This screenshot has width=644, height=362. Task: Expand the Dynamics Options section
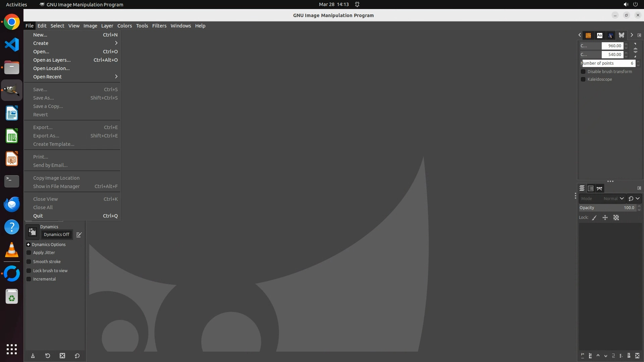(29, 245)
